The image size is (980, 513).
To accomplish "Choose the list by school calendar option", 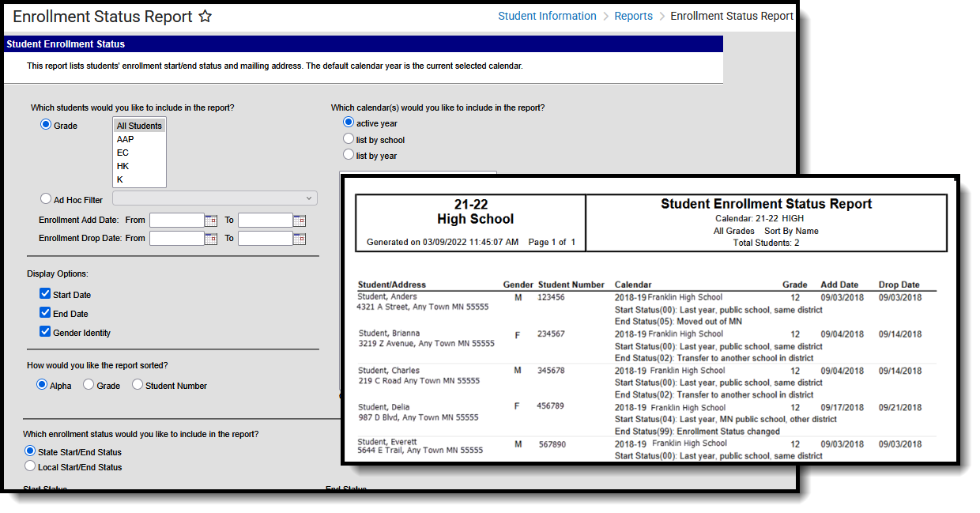I will click(349, 139).
